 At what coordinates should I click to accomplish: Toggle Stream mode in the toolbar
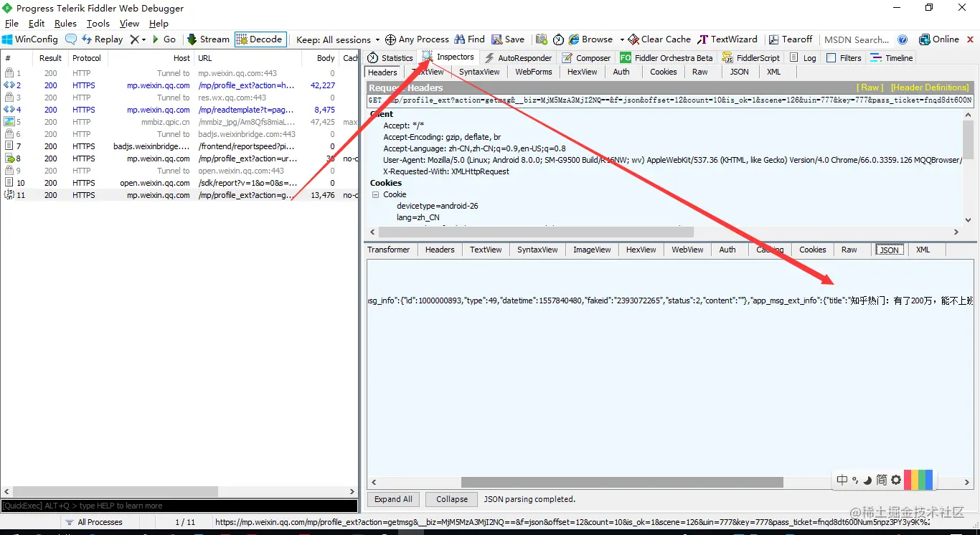tap(208, 39)
